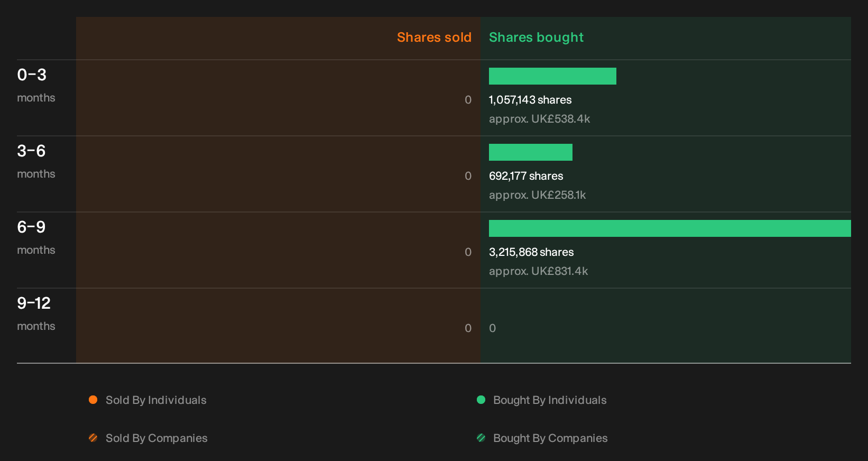Click the 692,177 shares value

[526, 176]
